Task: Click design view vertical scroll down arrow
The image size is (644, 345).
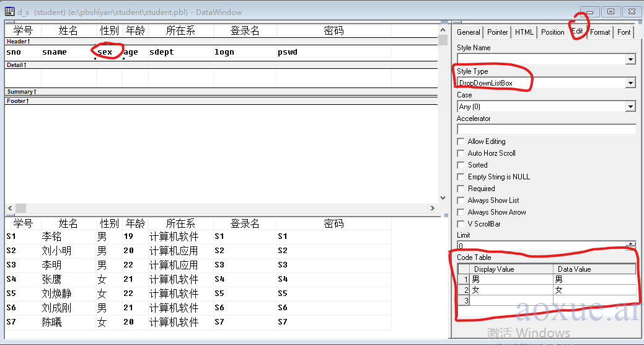Action: pyautogui.click(x=443, y=198)
